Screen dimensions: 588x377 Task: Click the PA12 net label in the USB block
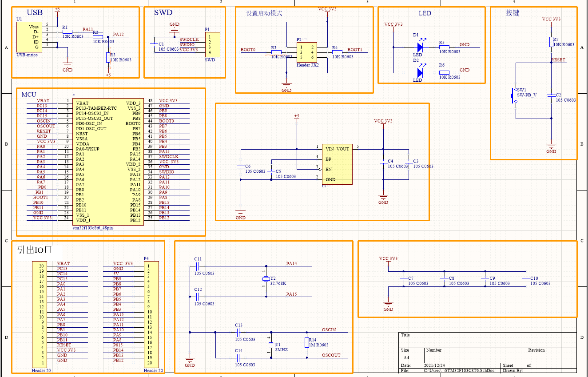click(118, 34)
